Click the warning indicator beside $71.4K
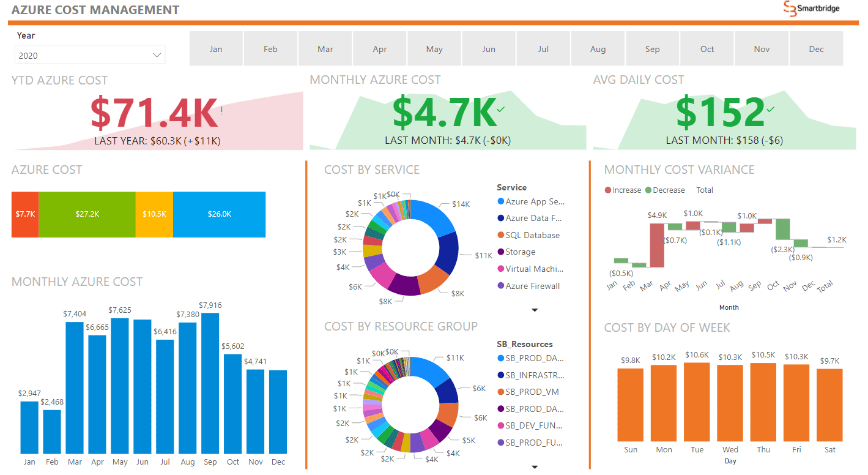The width and height of the screenshot is (868, 475). [x=221, y=111]
